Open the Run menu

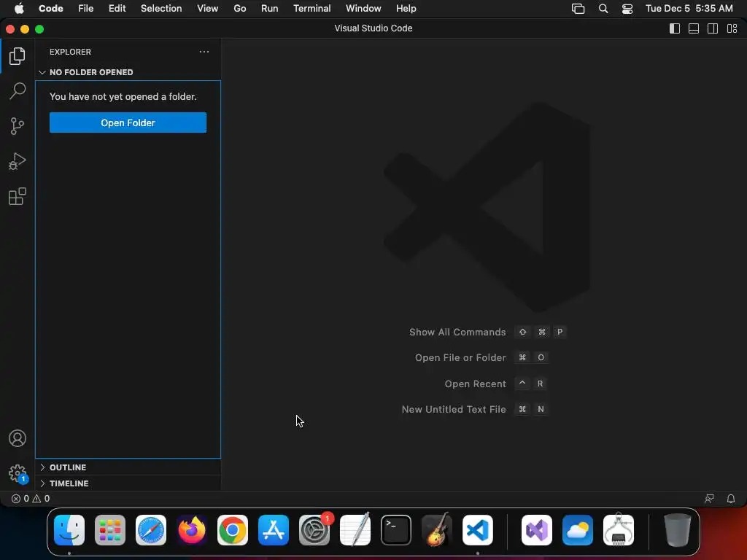point(269,9)
